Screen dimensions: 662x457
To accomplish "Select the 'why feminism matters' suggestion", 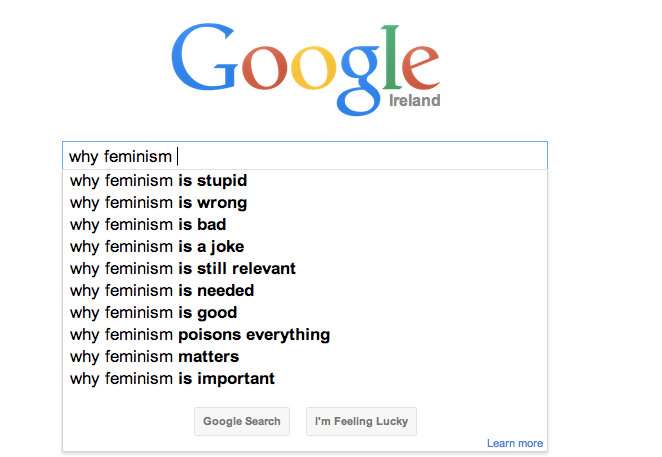I will [155, 357].
